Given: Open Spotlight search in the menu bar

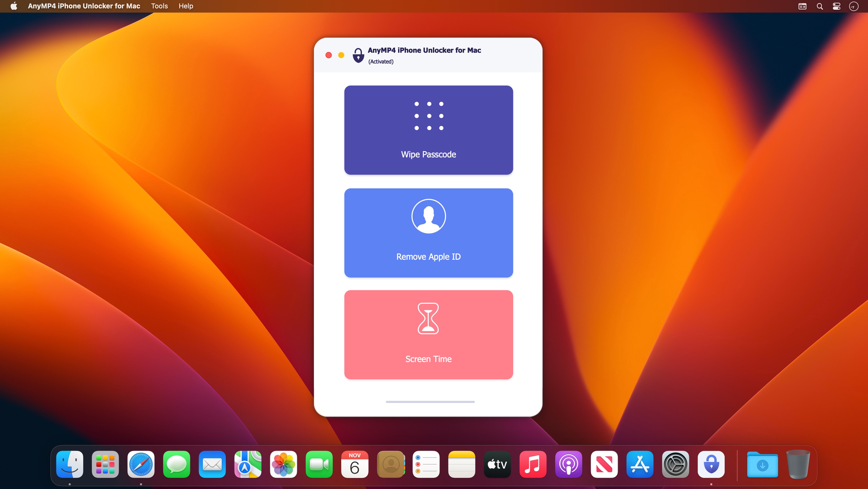Looking at the screenshot, I should (820, 6).
